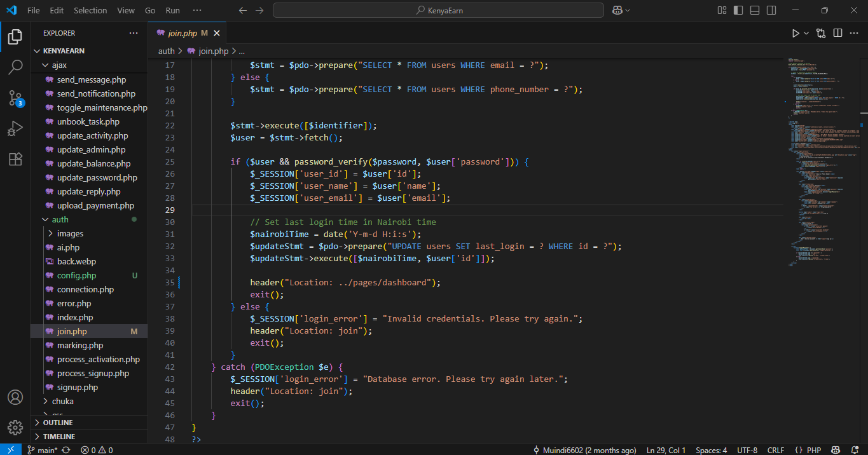Open the Run and Debug view

pyautogui.click(x=15, y=128)
